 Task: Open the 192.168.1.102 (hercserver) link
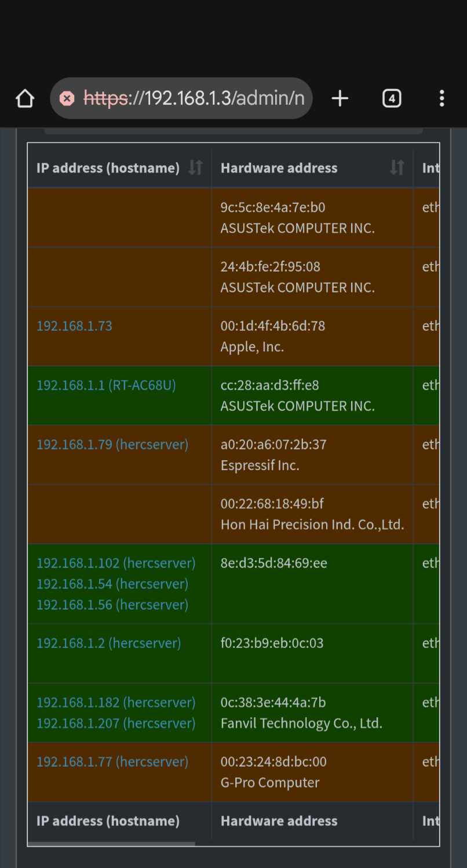tap(116, 563)
